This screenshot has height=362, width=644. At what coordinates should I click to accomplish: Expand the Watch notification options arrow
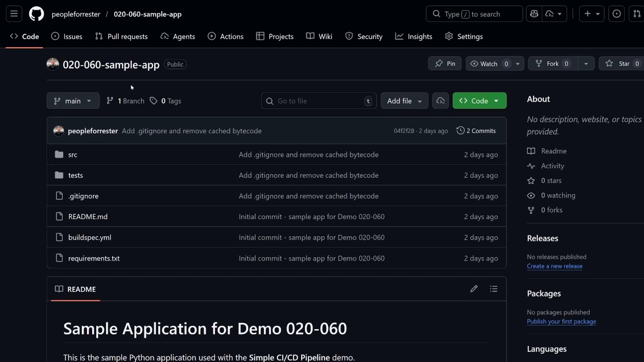click(518, 64)
